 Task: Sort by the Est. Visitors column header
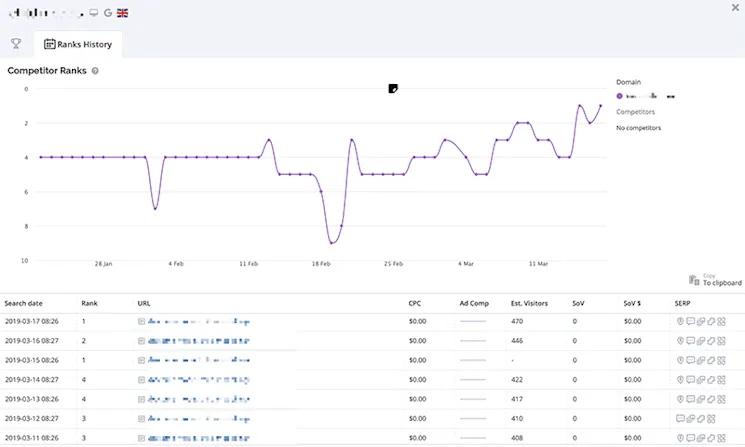530,302
